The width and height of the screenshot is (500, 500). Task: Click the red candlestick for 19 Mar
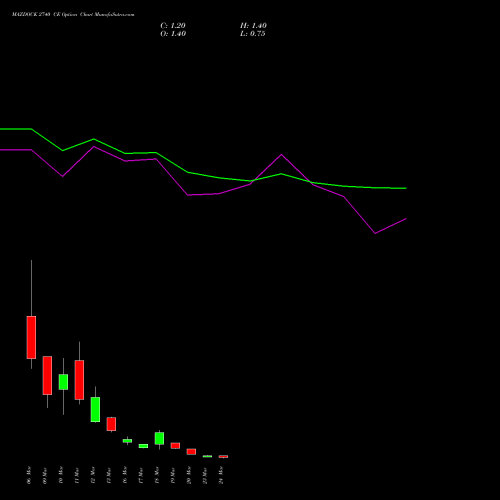[175, 445]
